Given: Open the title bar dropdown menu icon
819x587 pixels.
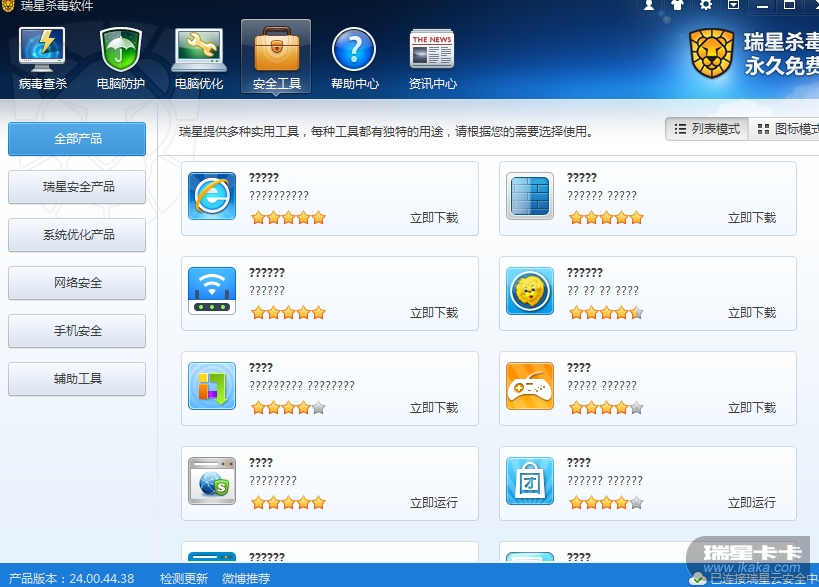Looking at the screenshot, I should (733, 5).
